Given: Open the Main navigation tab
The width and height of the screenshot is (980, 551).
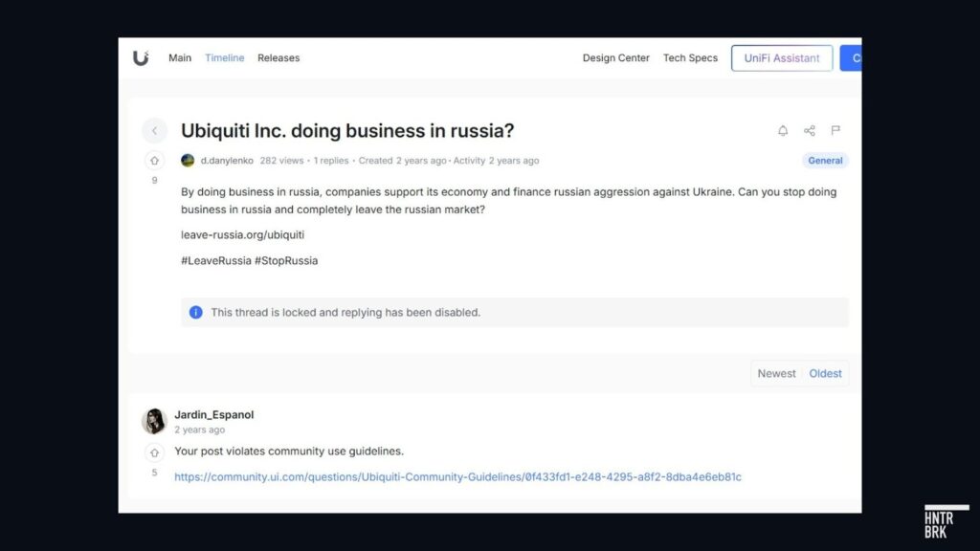Looking at the screenshot, I should [180, 58].
